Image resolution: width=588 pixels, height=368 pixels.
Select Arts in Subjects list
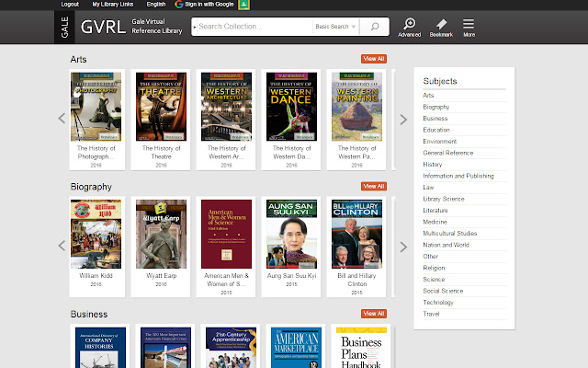(x=428, y=96)
